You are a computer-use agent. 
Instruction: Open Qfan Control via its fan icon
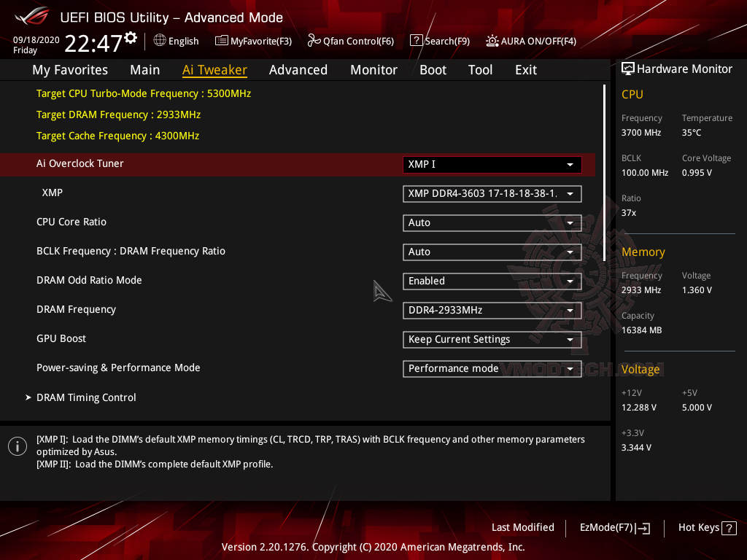312,41
